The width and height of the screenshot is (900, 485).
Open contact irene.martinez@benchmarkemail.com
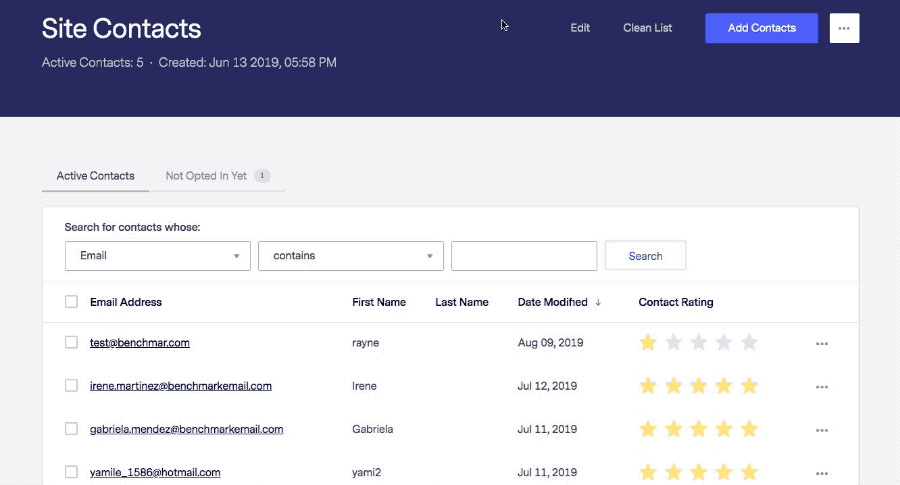click(181, 386)
